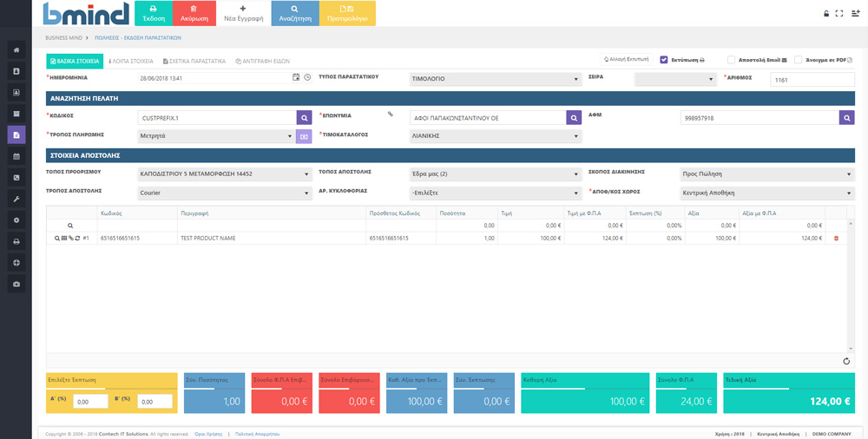This screenshot has height=439, width=868.
Task: Toggle fullscreen mode icon in the top right
Action: click(x=838, y=13)
